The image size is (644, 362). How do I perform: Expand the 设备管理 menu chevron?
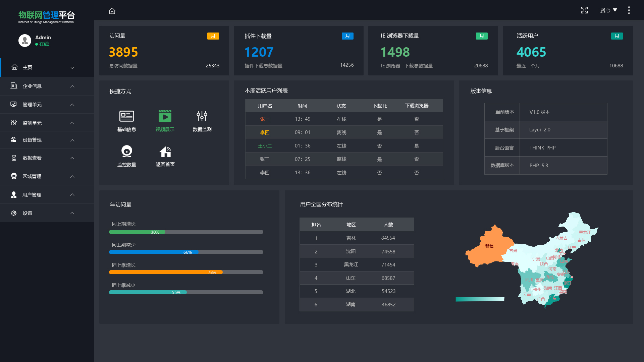72,140
